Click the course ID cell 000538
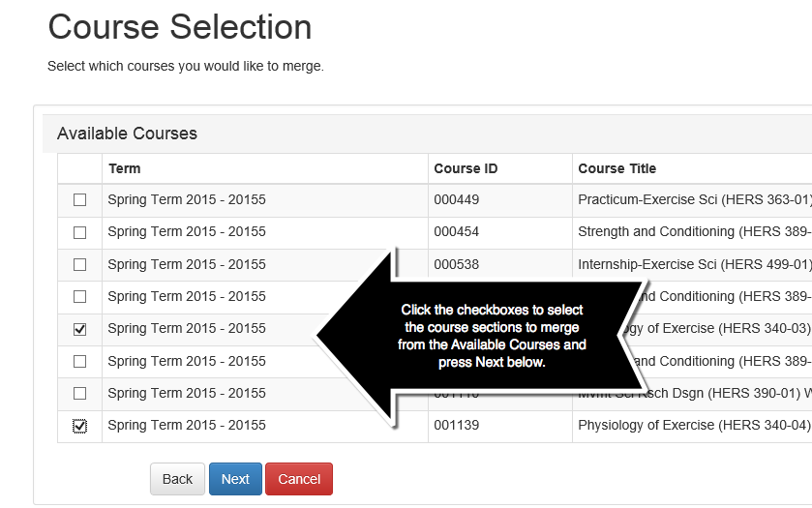 coord(456,264)
